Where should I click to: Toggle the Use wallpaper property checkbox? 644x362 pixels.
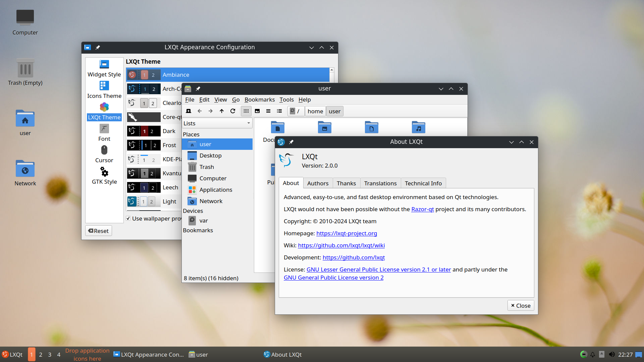point(129,218)
